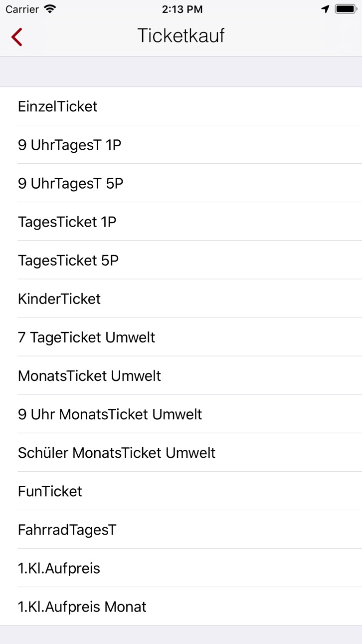Image resolution: width=362 pixels, height=644 pixels.
Task: Open the KinderTicket row
Action: click(x=181, y=299)
